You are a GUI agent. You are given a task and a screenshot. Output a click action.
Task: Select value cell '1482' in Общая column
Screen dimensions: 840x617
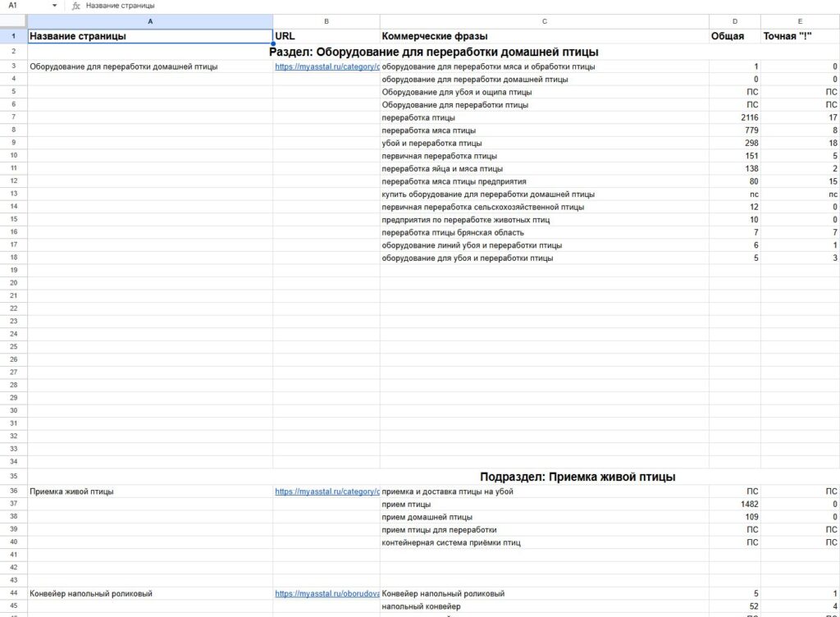coord(735,505)
